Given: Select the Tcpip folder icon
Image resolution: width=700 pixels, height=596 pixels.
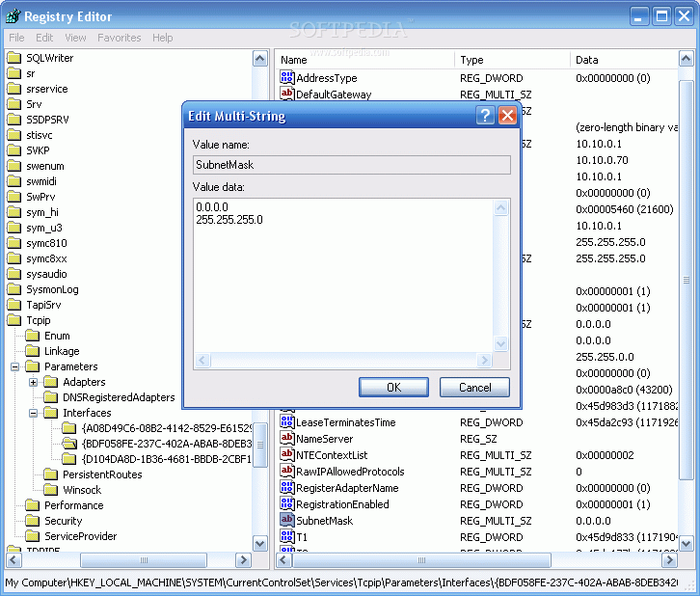Looking at the screenshot, I should [x=14, y=320].
